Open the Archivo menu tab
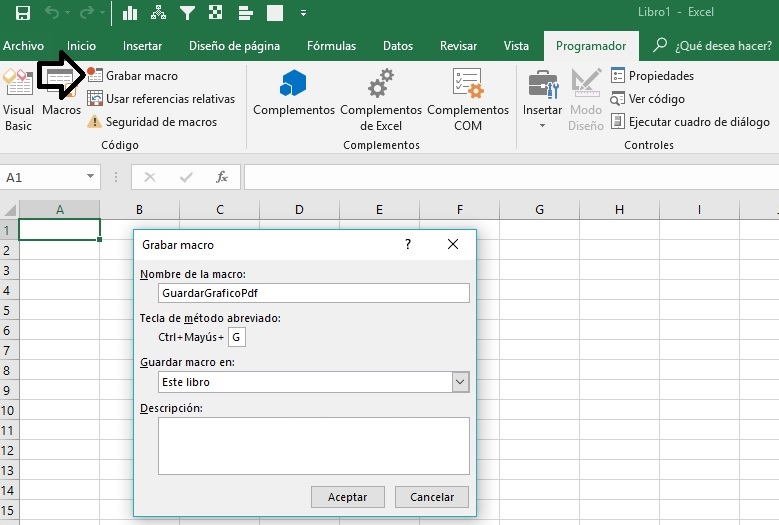 pyautogui.click(x=23, y=46)
